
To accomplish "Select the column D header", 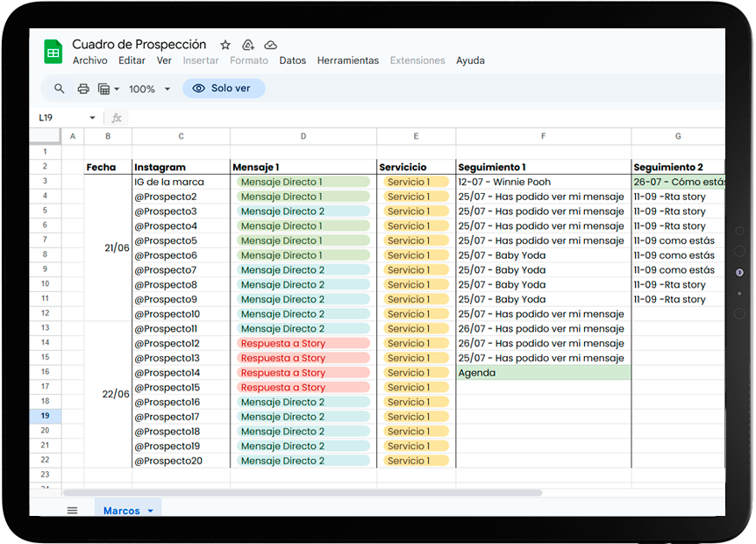I will (303, 136).
